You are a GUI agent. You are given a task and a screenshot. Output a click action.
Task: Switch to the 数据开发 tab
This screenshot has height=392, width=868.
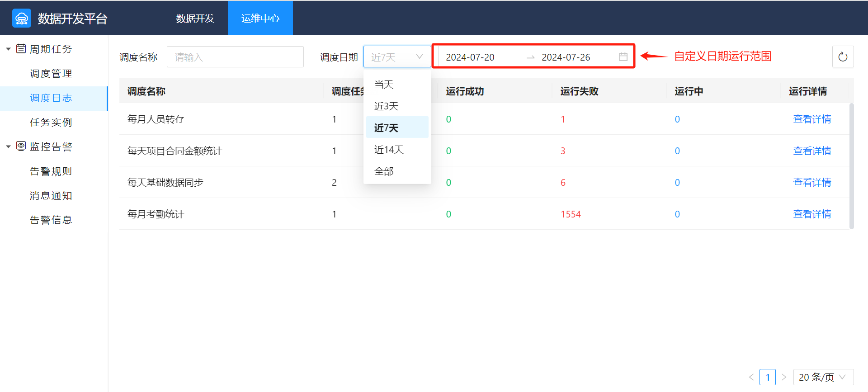195,19
